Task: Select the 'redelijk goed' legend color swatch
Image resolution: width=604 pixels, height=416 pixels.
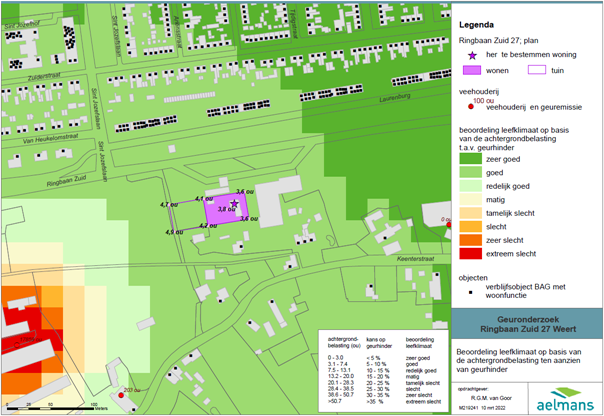Action: coord(470,186)
